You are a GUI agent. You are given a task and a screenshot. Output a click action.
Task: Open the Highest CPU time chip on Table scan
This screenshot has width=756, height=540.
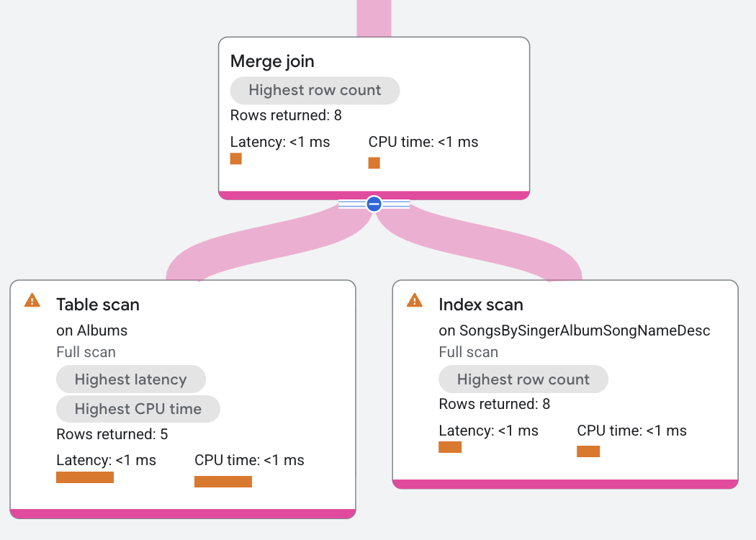tap(138, 408)
